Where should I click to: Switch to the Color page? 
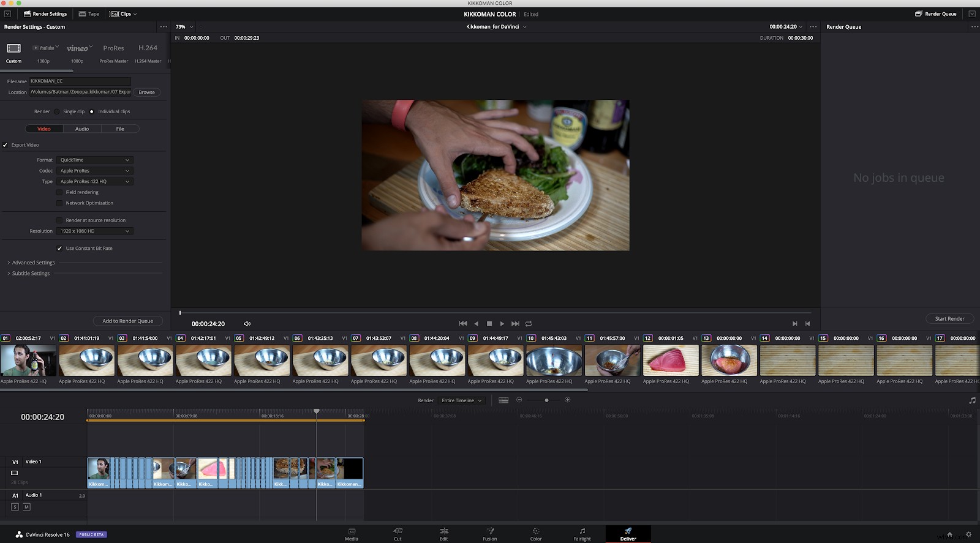[536, 534]
